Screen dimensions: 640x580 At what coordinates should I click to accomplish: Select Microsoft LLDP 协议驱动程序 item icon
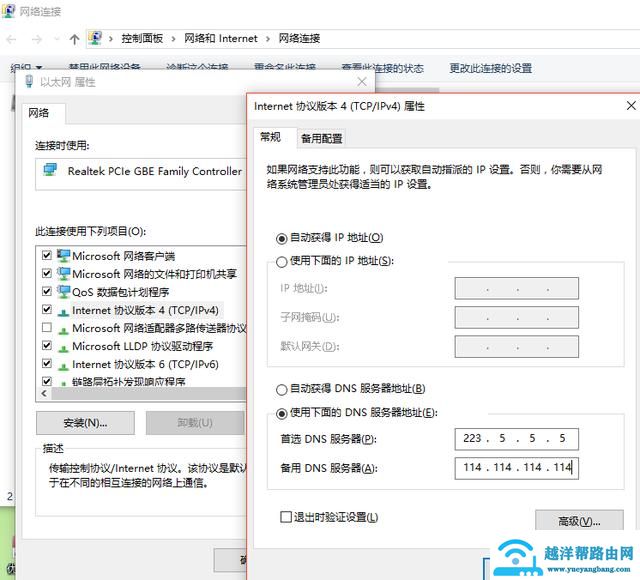[64, 346]
